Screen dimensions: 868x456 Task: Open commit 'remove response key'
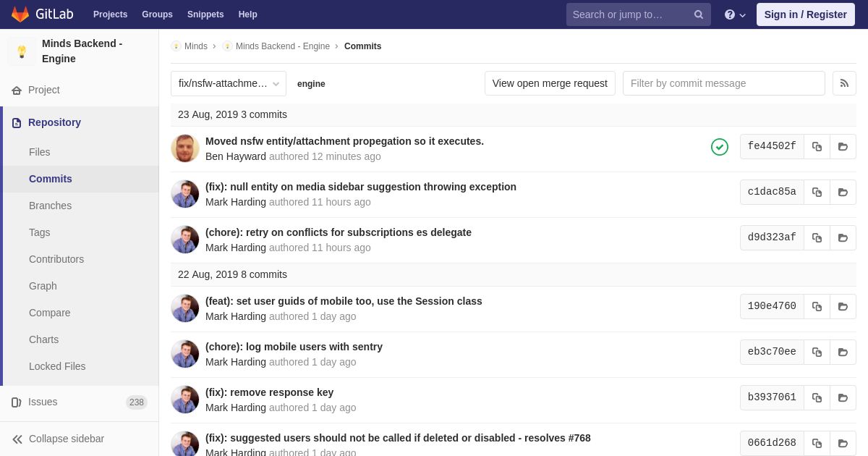(269, 392)
